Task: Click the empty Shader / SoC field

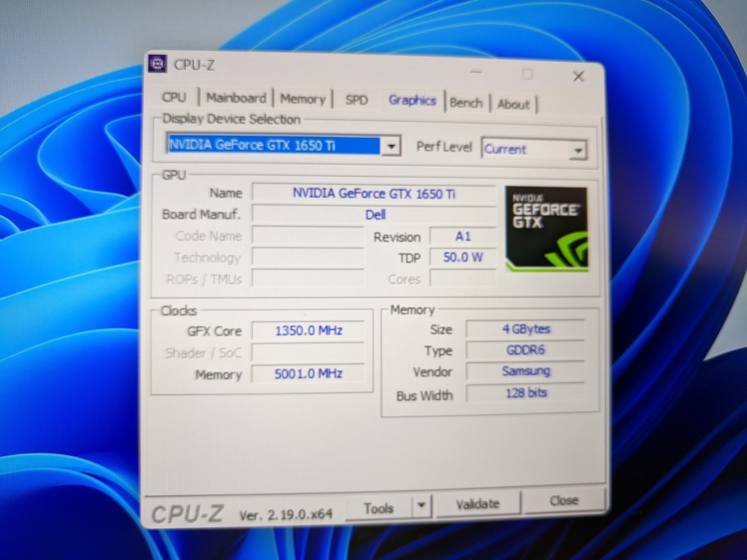Action: coord(308,352)
